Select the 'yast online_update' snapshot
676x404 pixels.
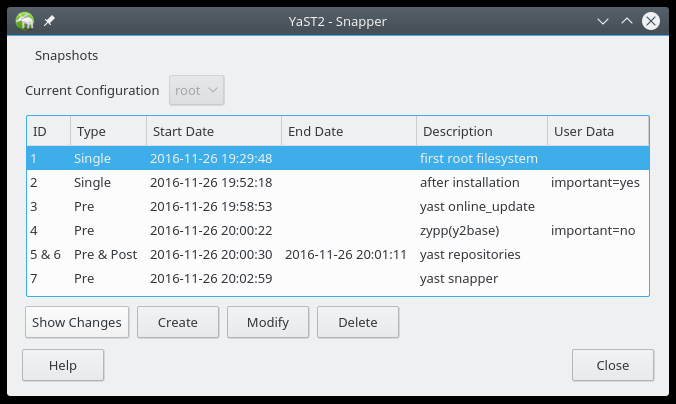coord(337,206)
